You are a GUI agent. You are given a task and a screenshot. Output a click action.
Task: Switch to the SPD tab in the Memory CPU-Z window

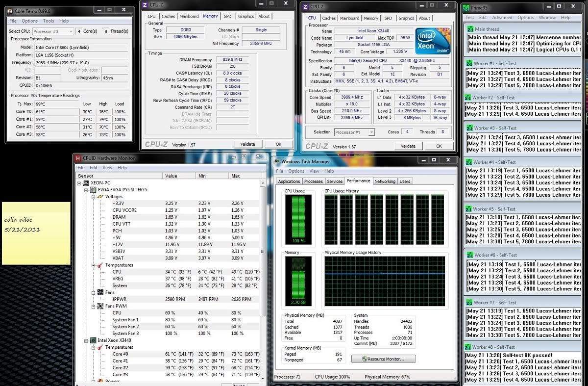pos(228,16)
